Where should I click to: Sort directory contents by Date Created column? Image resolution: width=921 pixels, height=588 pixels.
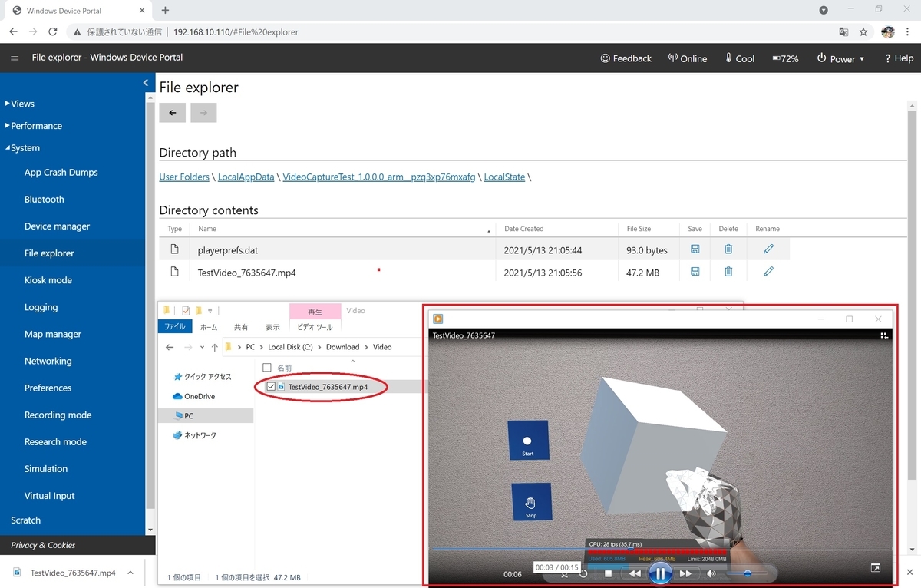coord(523,229)
